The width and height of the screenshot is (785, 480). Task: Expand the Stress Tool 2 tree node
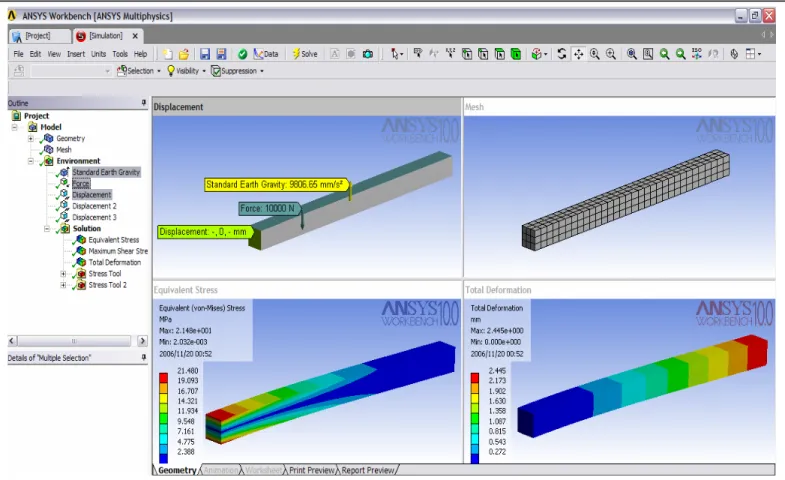[x=63, y=285]
